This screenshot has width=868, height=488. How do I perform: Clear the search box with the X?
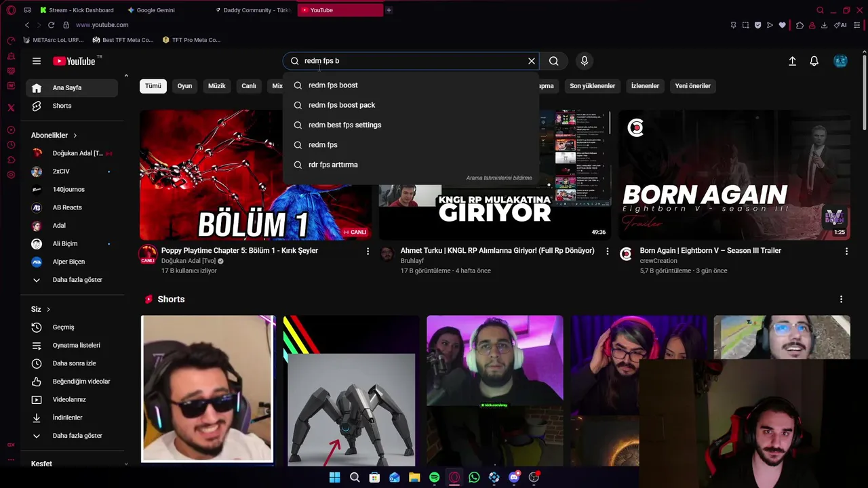532,61
